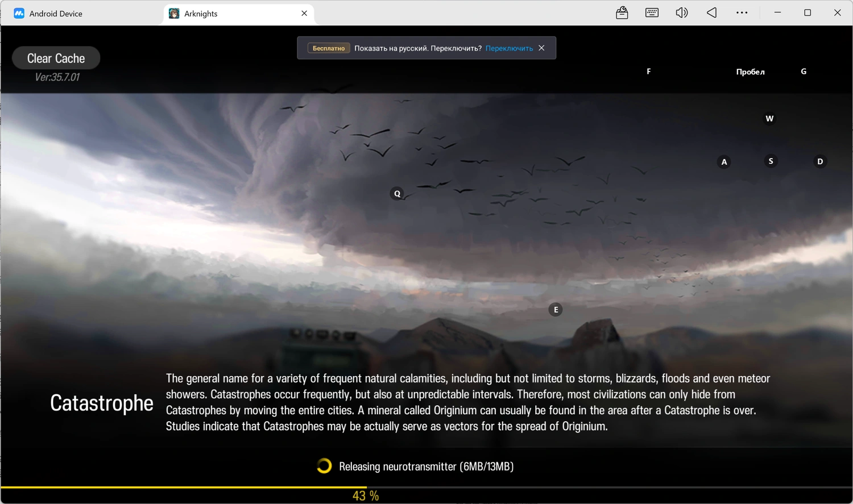
Task: Click the A key mapping marker
Action: pyautogui.click(x=724, y=162)
